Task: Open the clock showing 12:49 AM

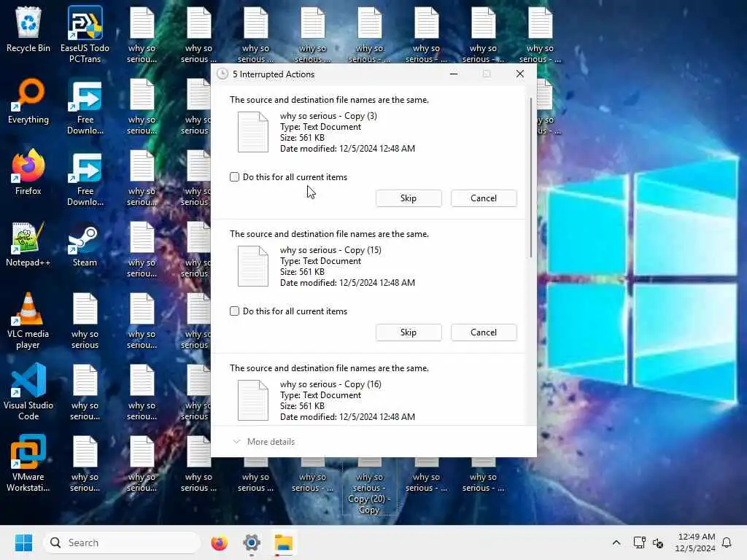Action: 695,542
